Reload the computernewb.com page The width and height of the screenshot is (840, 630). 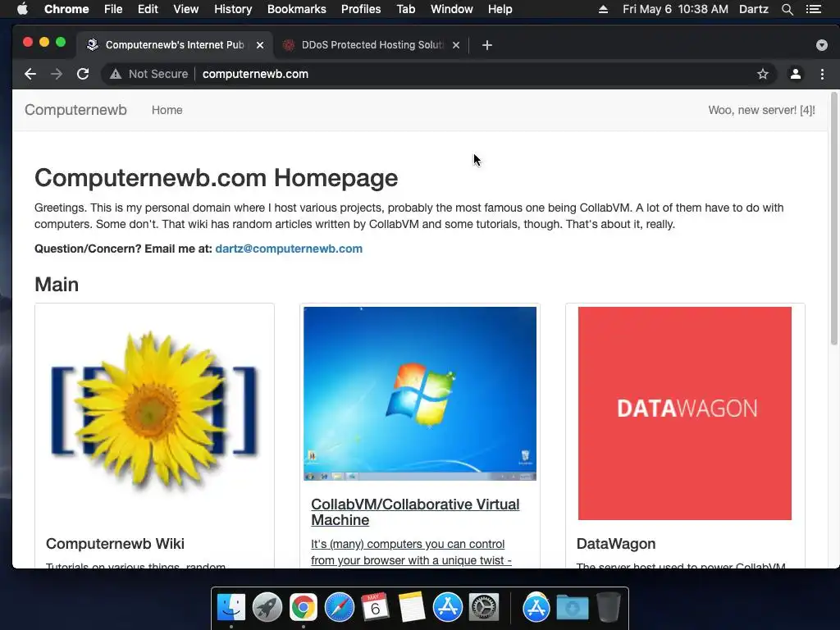coord(83,74)
